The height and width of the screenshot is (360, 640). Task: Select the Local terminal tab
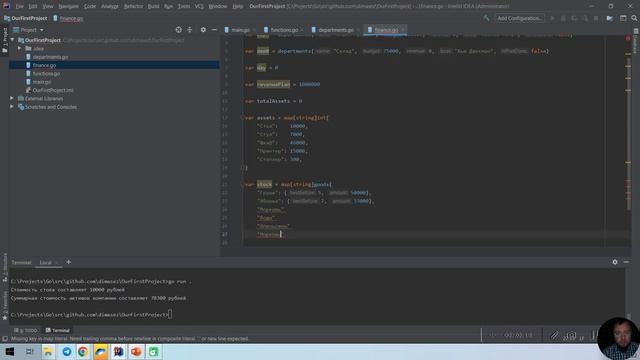[x=45, y=262]
